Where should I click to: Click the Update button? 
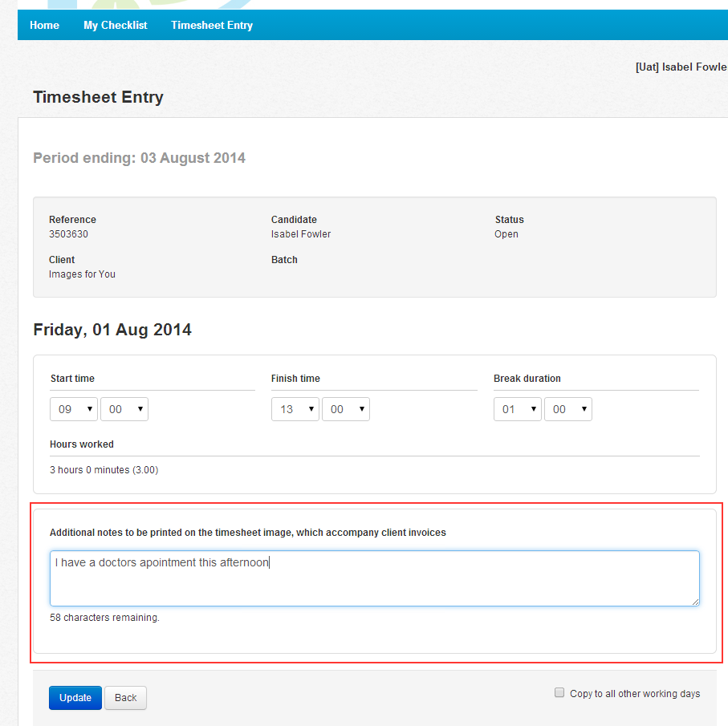75,698
